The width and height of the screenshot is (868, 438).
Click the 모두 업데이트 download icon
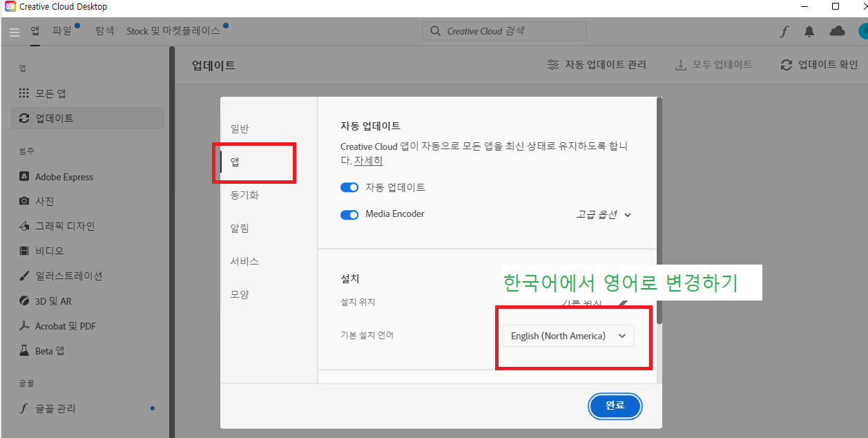681,65
